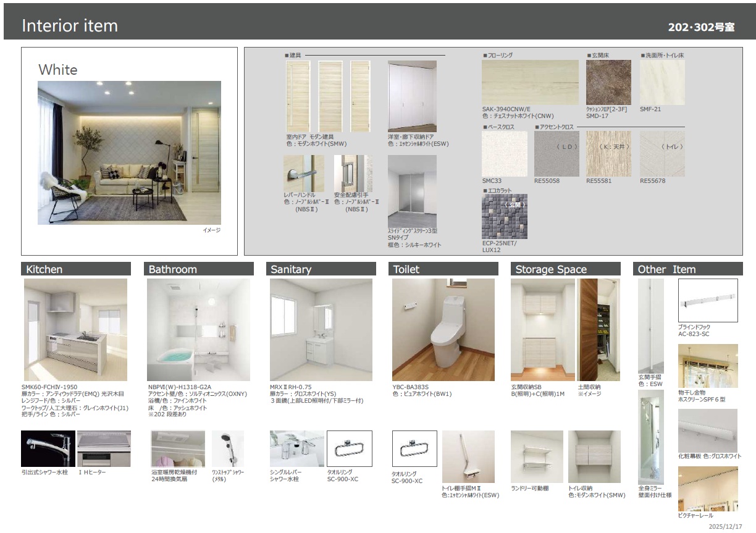This screenshot has width=756, height=533.
Task: Open the YBC-BA383S toilet photo
Action: pyautogui.click(x=443, y=330)
